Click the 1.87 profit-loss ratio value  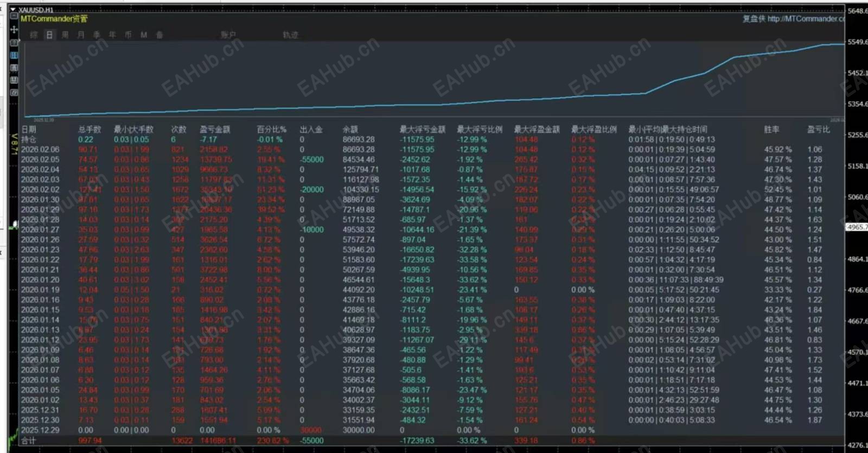[x=814, y=420]
